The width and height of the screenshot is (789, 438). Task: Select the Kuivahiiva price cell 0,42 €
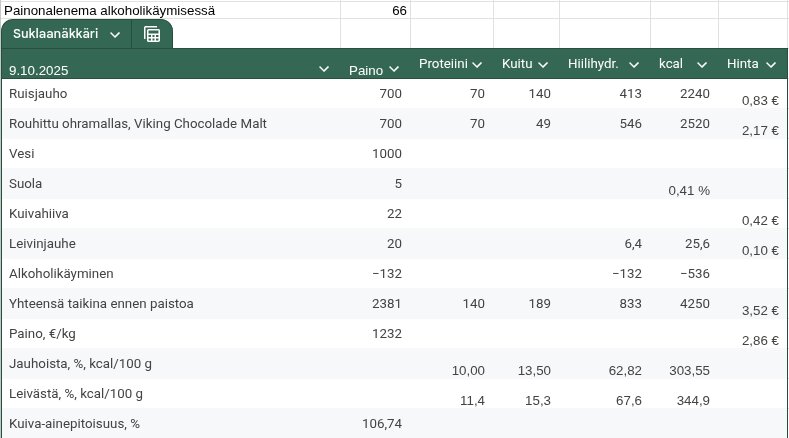[760, 220]
